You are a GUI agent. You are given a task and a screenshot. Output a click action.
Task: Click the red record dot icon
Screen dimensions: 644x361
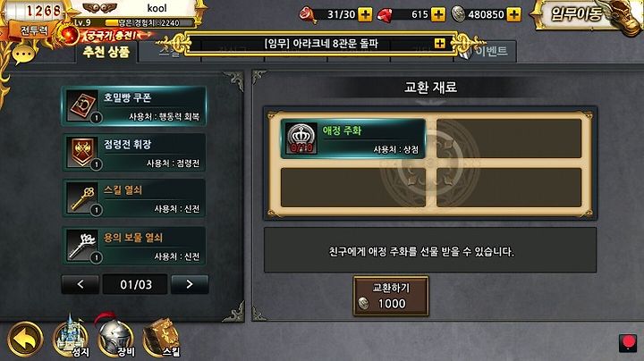pos(628,342)
